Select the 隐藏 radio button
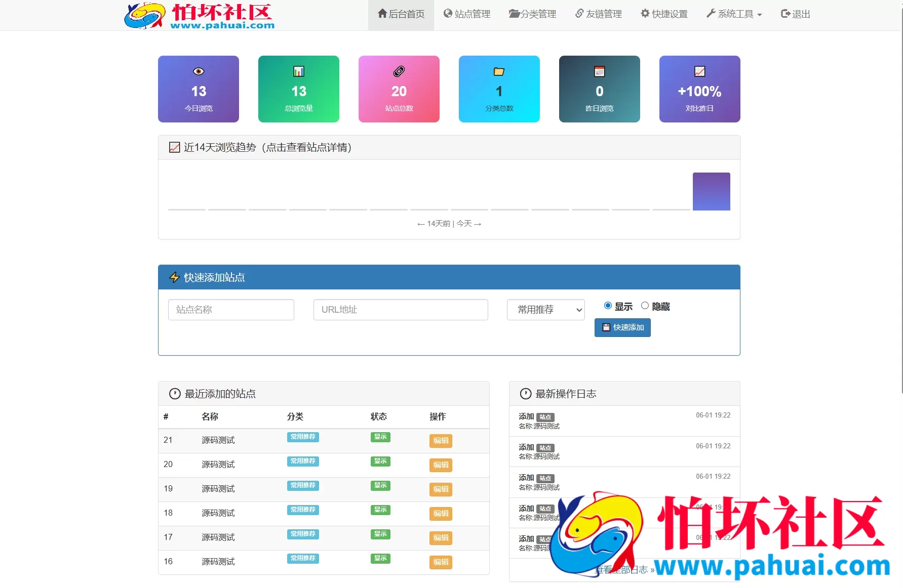903x588 pixels. click(x=645, y=306)
